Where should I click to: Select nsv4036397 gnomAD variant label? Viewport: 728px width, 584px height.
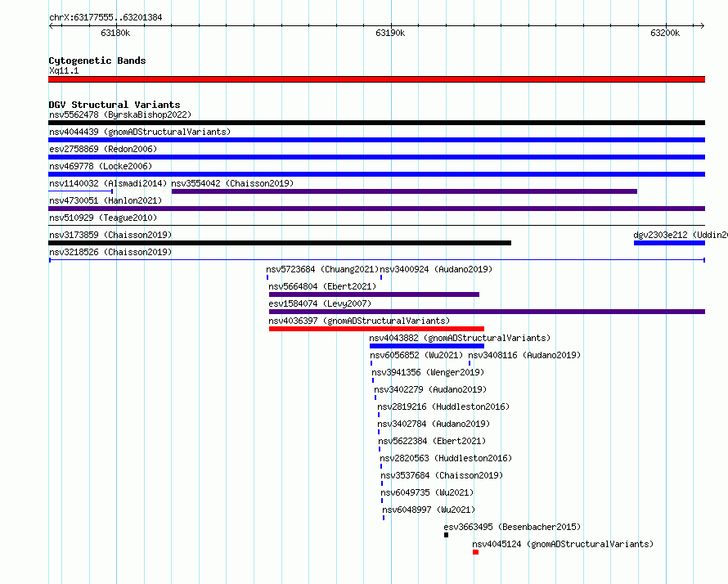click(x=359, y=321)
